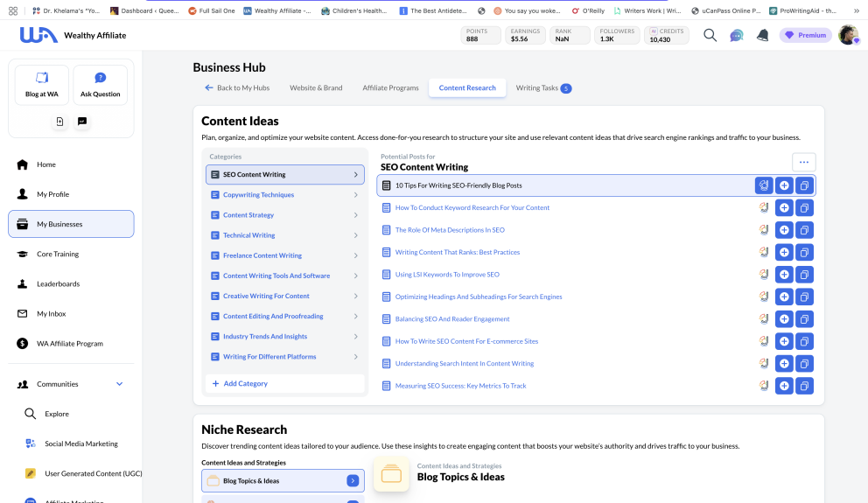868x503 pixels.
Task: Select Content Research tab
Action: 467,87
